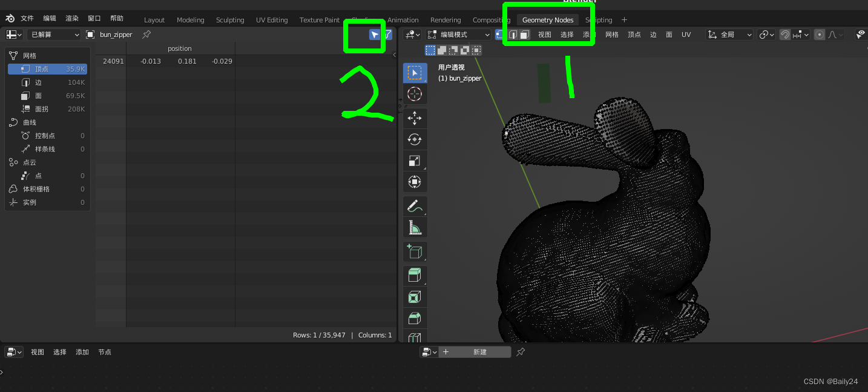Enable face select mode
Viewport: 868px width, 392px height.
click(524, 35)
